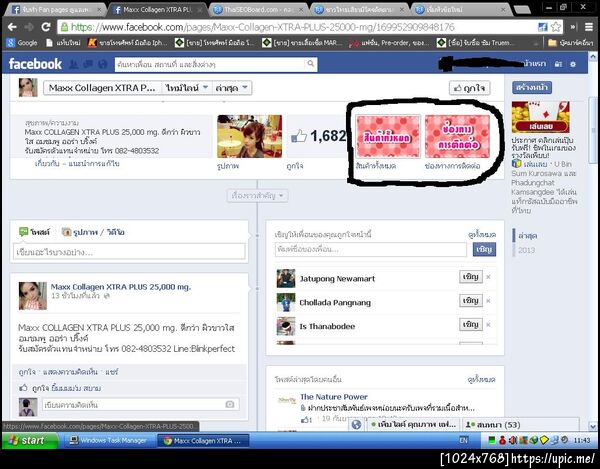Select the รูปภาพ / วิดีโอ composer tab
The image size is (600, 469).
(93, 232)
